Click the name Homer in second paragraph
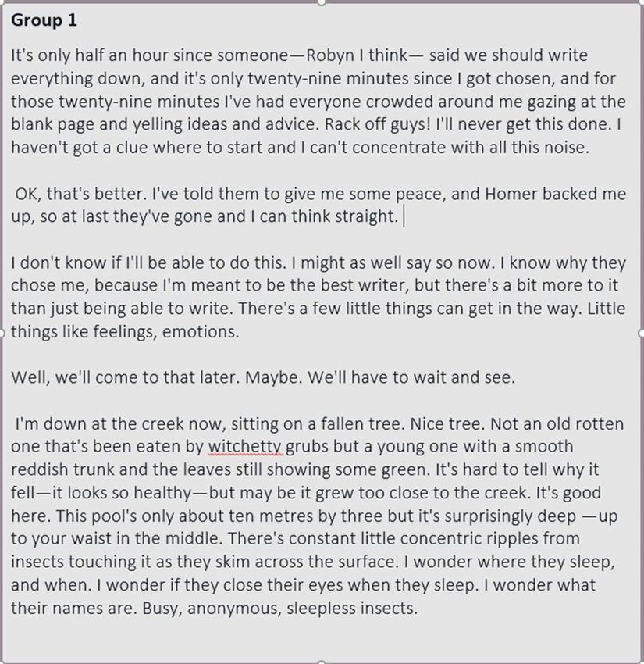The image size is (644, 664). [x=511, y=194]
